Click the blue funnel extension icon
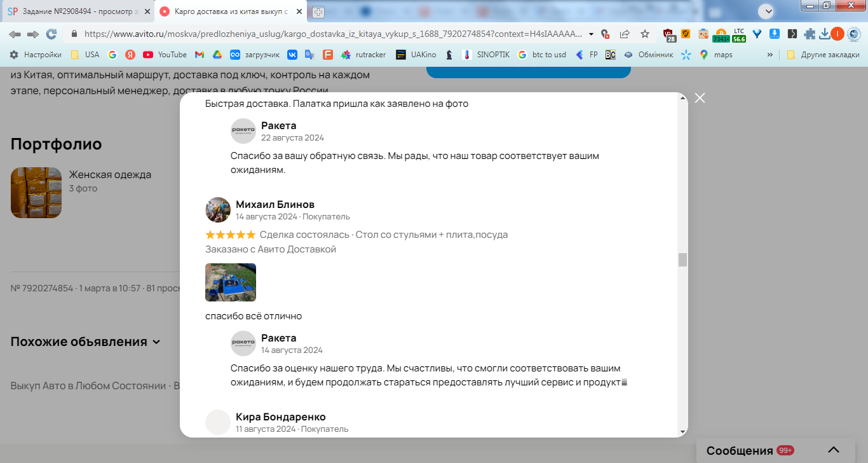This screenshot has height=463, width=868. [757, 34]
